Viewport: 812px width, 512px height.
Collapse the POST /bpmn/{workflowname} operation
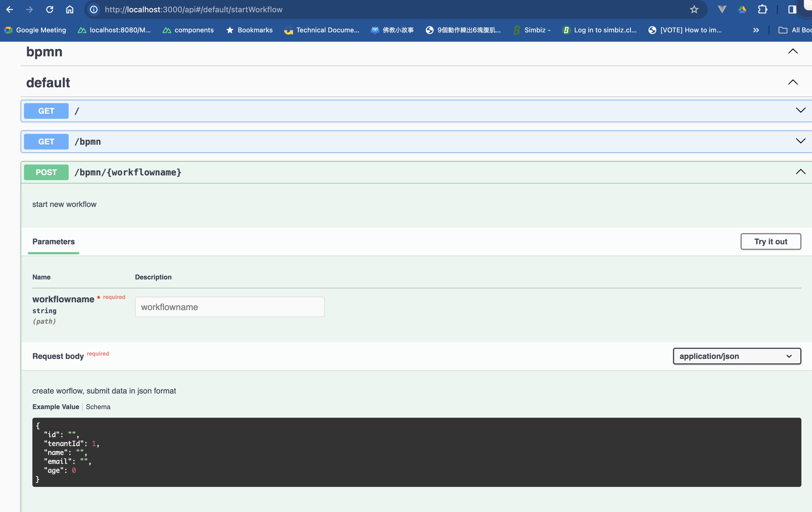coord(800,172)
